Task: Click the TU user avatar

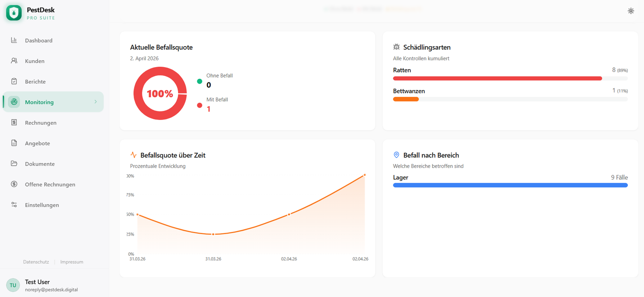Action: (13, 285)
